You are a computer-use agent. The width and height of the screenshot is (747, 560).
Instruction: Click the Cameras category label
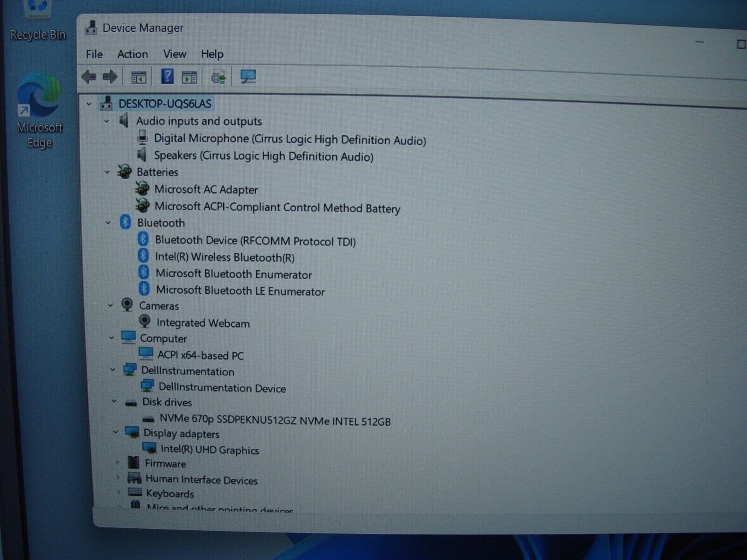point(159,306)
